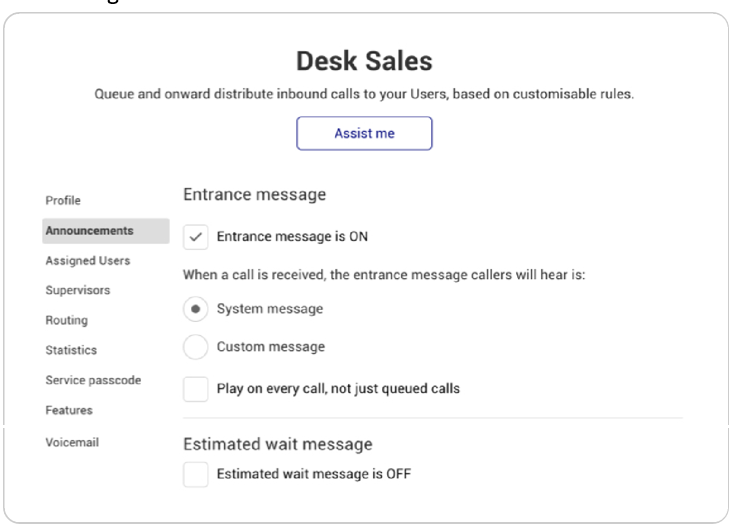The width and height of the screenshot is (740, 530).
Task: Select the Announcements sidebar item
Action: pos(88,231)
